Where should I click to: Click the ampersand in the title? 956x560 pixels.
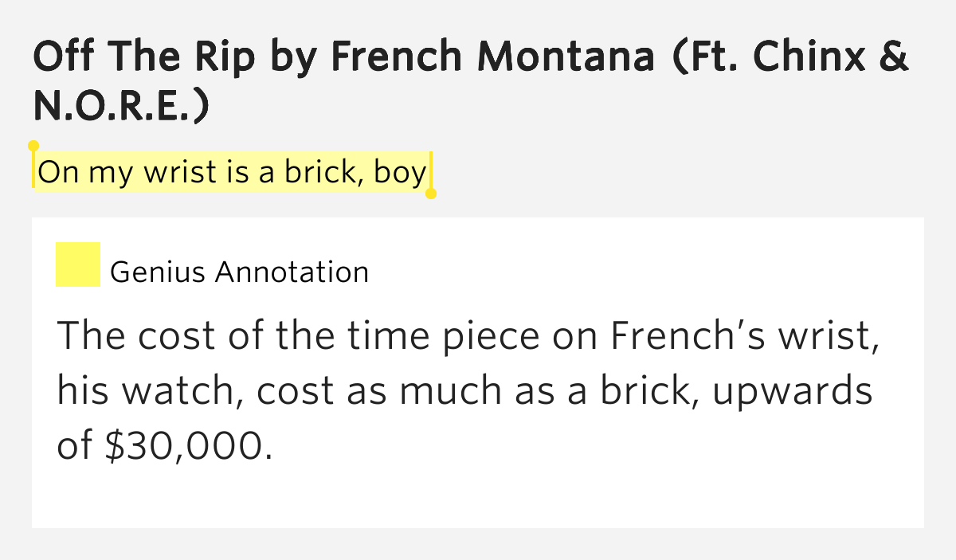(x=895, y=57)
